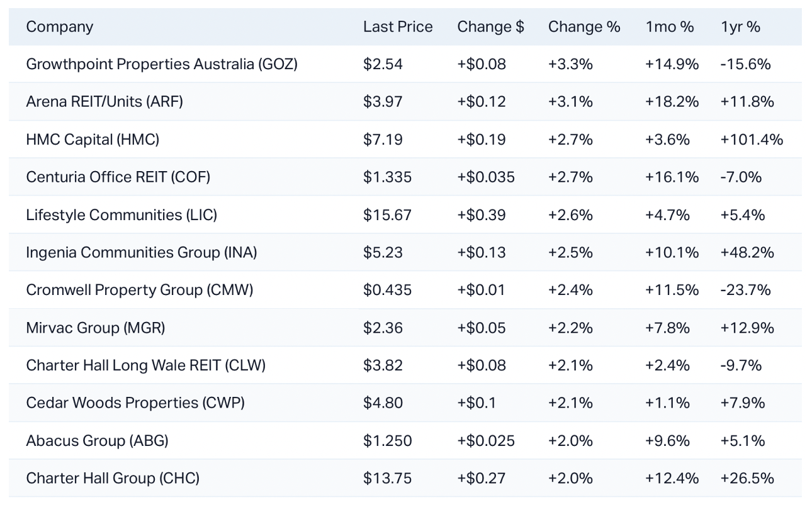This screenshot has width=812, height=517.
Task: Select Arena REIT/Units (ARF) company
Action: pyautogui.click(x=104, y=102)
